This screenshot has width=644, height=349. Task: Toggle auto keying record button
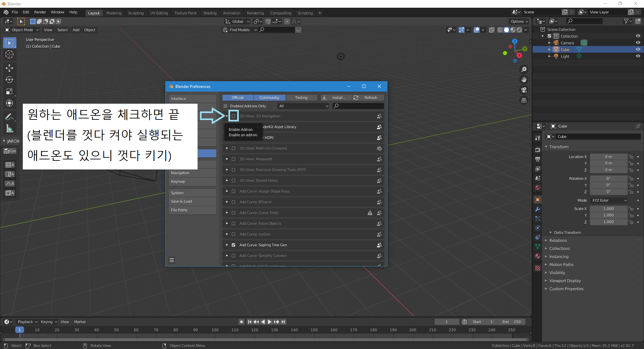[x=241, y=322]
